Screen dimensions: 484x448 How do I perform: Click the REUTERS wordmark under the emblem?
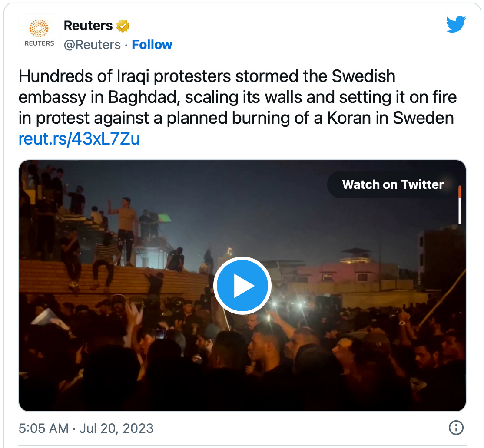tap(39, 43)
